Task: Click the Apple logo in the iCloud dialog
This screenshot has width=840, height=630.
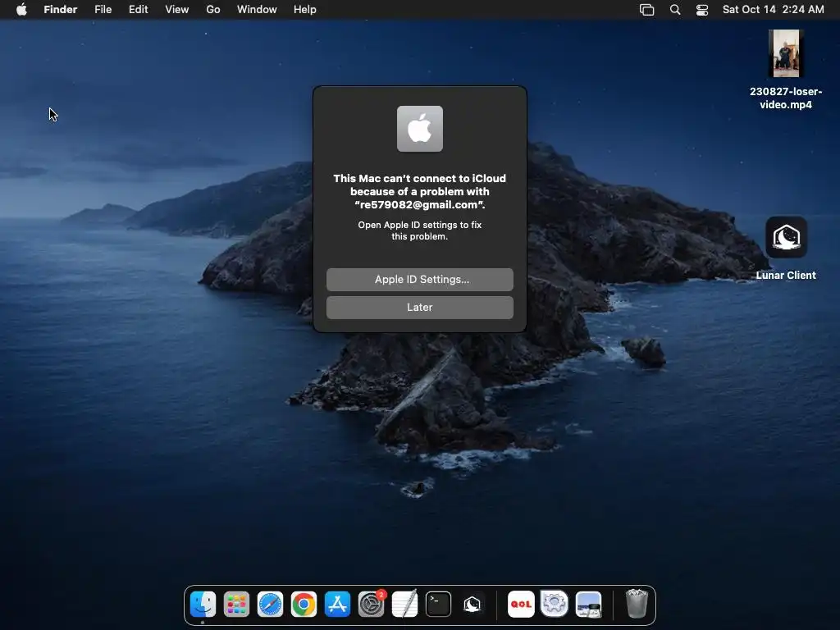Action: click(419, 129)
